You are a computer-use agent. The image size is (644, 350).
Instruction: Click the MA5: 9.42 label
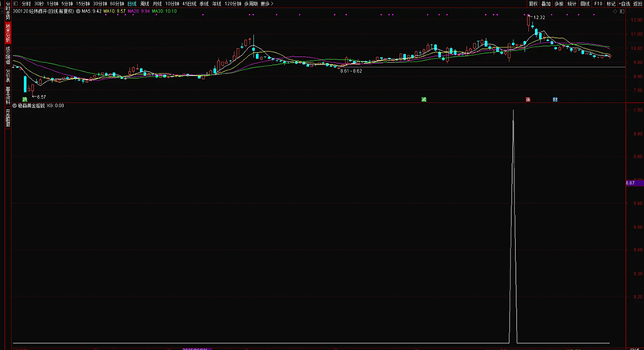pos(91,12)
